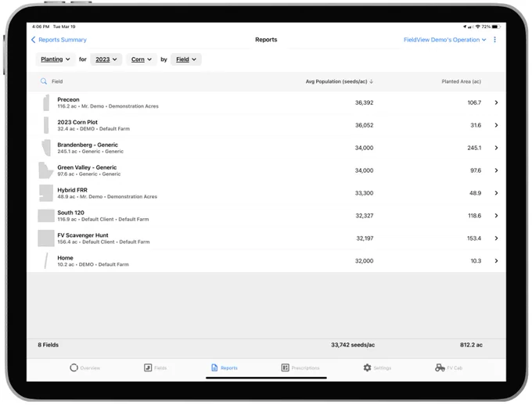Click the 812.2 ac total area
532x405 pixels.
471,345
